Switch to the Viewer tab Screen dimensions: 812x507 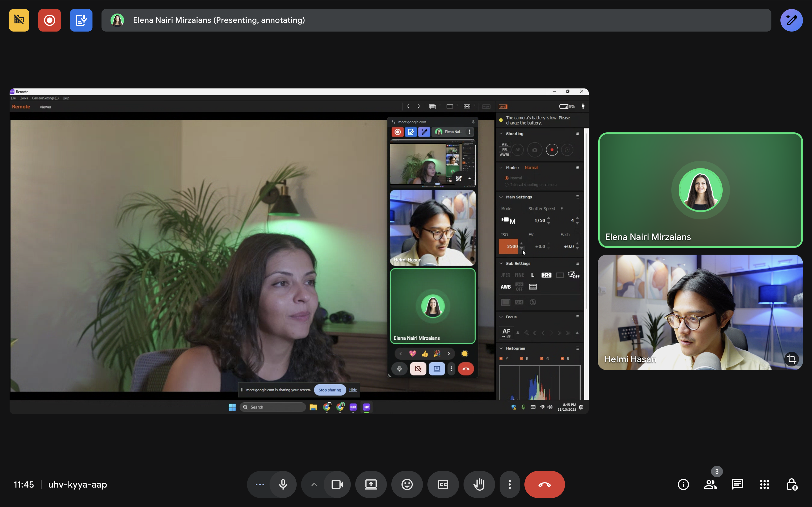click(x=45, y=107)
